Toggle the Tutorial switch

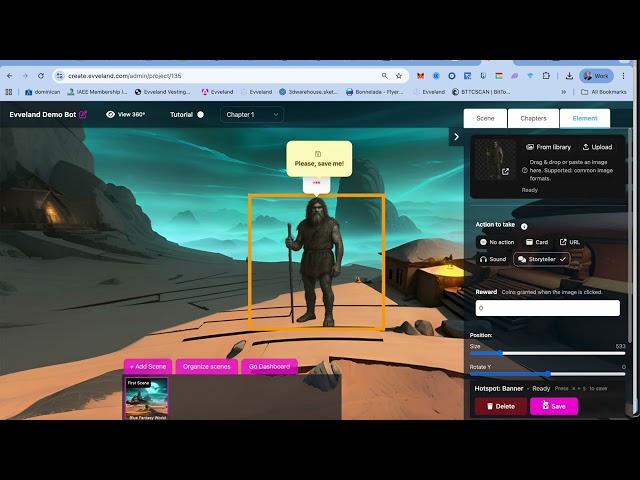pyautogui.click(x=200, y=115)
